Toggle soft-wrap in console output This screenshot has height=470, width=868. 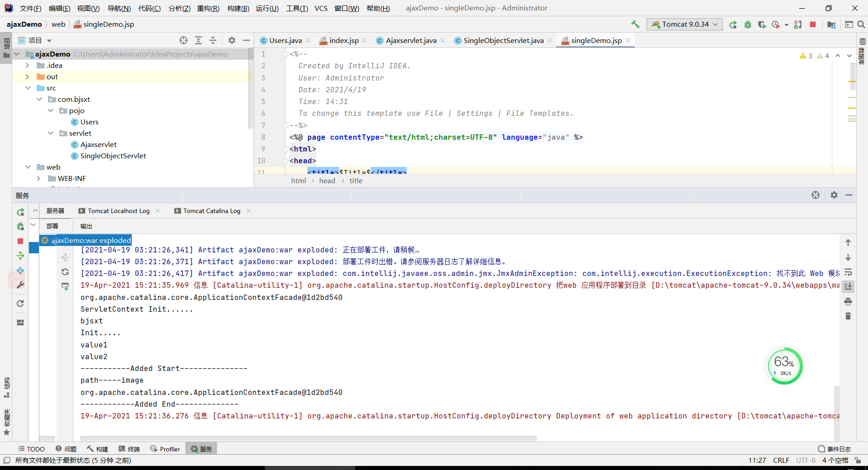(848, 272)
